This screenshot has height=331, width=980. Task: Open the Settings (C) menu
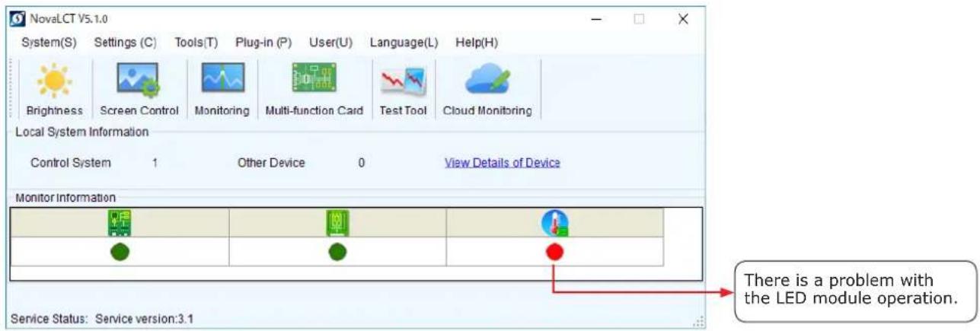pyautogui.click(x=125, y=43)
